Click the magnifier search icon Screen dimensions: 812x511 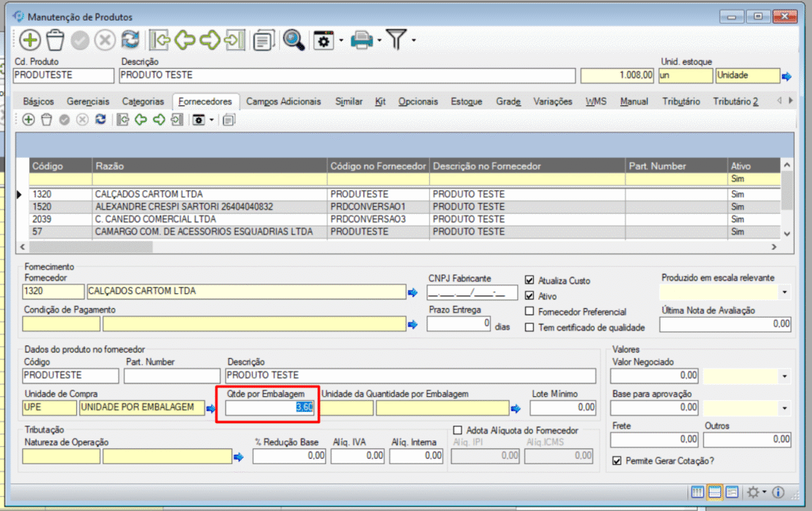[x=293, y=40]
